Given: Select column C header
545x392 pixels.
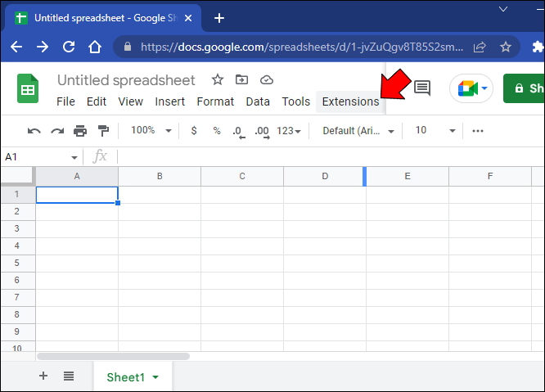Looking at the screenshot, I should click(x=242, y=176).
